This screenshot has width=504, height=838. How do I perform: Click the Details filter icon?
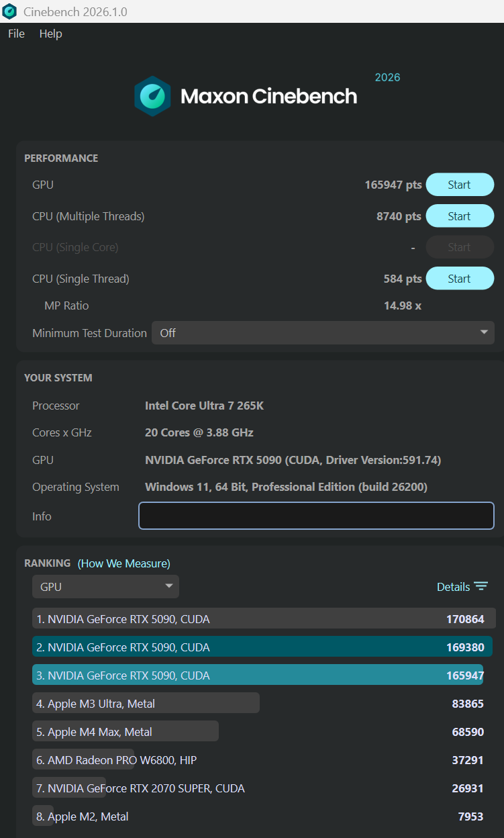tap(481, 586)
